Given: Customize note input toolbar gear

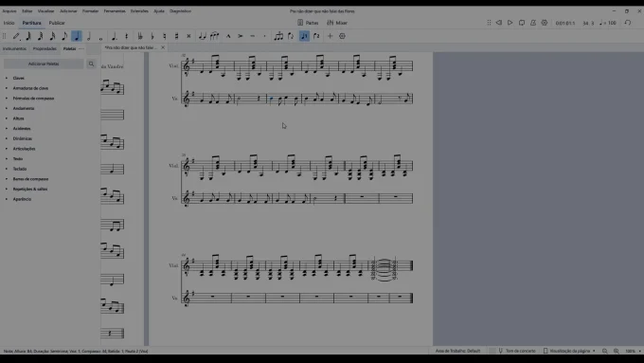Looking at the screenshot, I should pyautogui.click(x=342, y=36).
